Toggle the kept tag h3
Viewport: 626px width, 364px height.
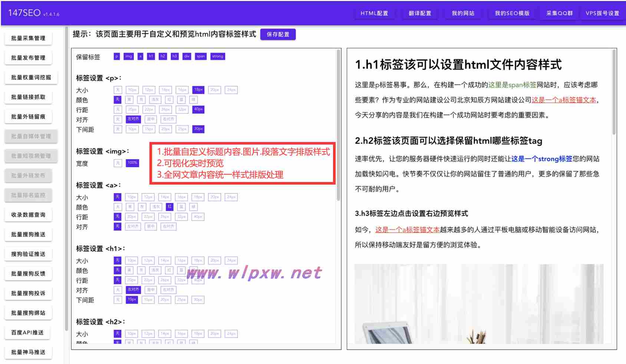[x=174, y=56]
